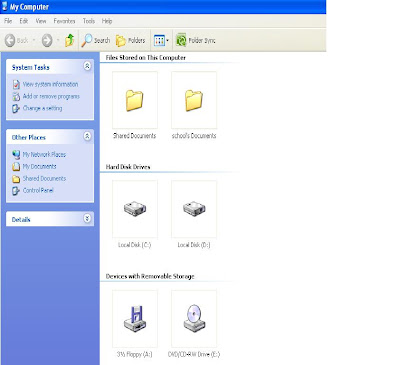Screen dimensions: 400x365
Task: Go to My Network Places
Action: [x=44, y=154]
